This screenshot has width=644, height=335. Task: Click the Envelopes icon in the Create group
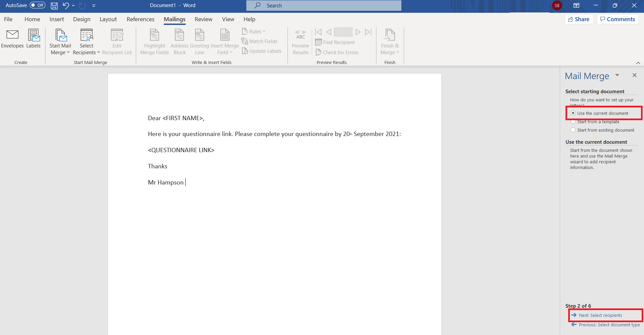(x=12, y=35)
